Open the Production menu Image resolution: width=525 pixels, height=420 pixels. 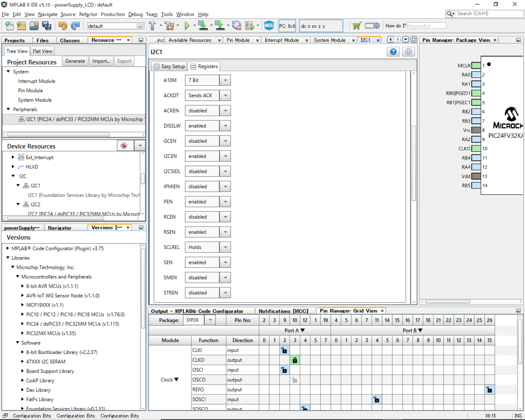(x=113, y=14)
